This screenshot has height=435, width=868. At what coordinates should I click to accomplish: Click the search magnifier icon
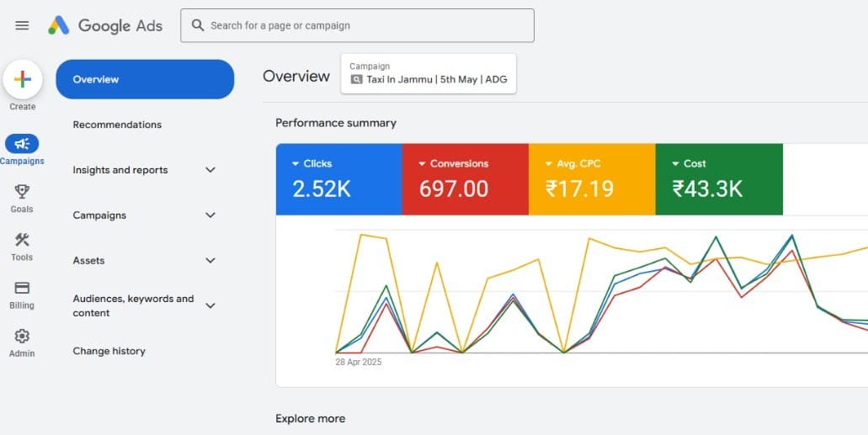click(198, 25)
